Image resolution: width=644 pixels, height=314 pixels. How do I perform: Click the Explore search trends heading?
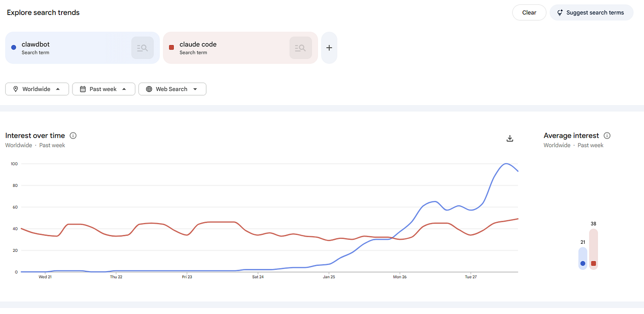click(x=43, y=12)
